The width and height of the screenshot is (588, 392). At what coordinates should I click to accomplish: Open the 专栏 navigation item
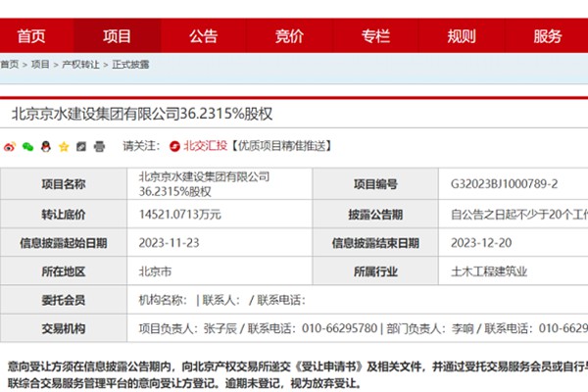pyautogui.click(x=375, y=36)
